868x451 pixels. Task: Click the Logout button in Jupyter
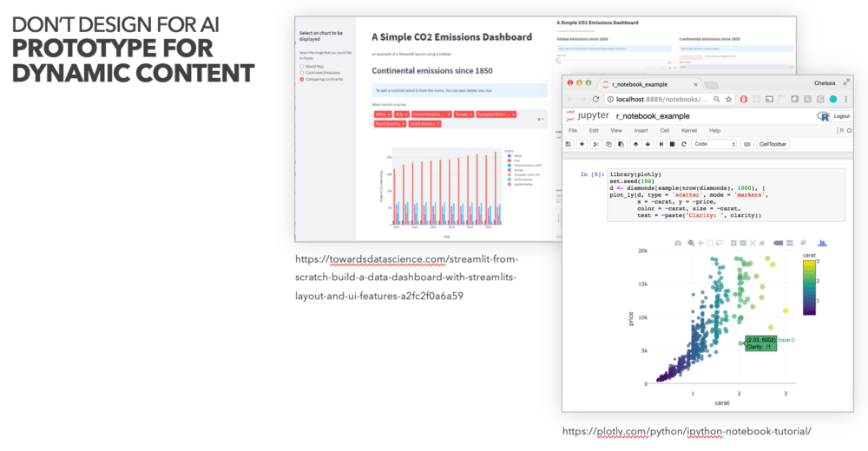841,116
